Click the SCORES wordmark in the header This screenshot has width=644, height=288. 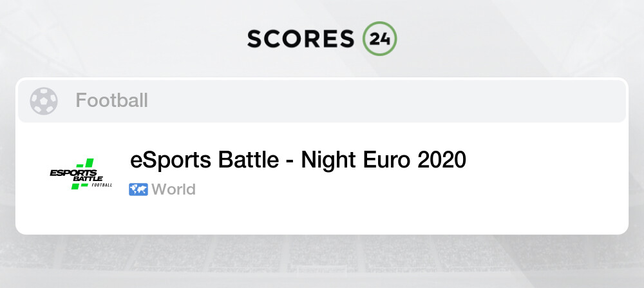(301, 39)
